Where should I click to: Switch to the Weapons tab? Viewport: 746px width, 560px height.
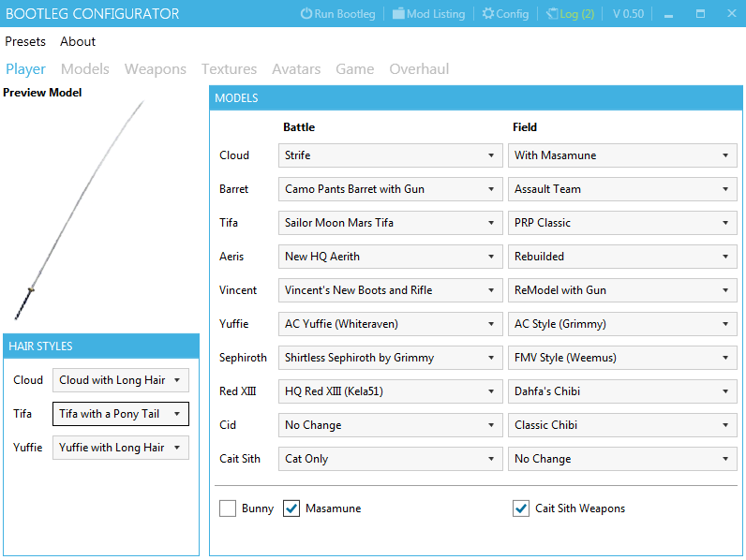coord(155,69)
